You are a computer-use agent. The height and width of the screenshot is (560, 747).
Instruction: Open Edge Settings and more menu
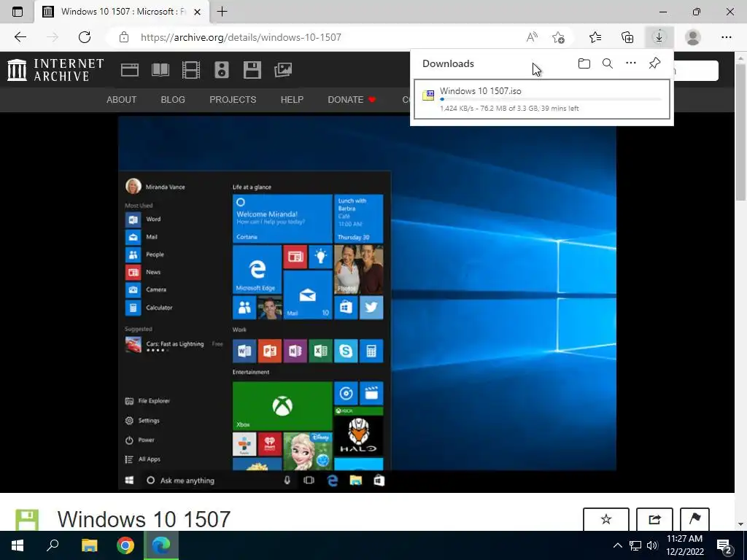pyautogui.click(x=726, y=37)
